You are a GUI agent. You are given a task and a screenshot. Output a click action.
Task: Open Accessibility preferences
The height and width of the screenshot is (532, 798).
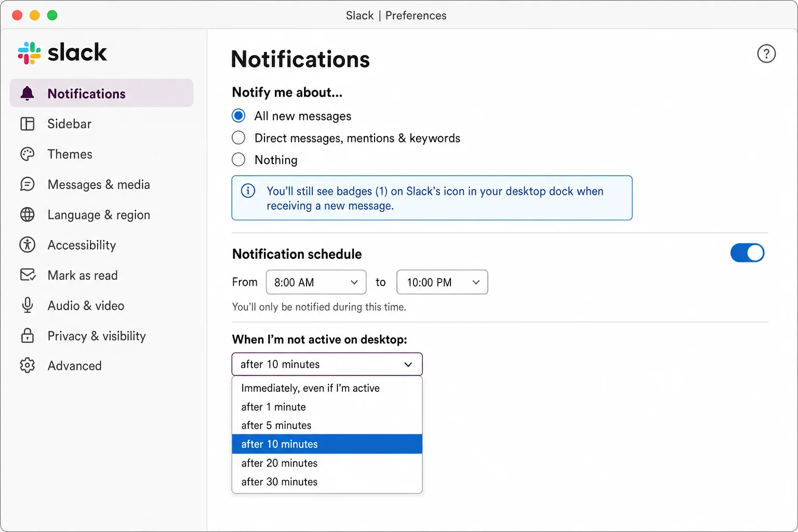101,245
